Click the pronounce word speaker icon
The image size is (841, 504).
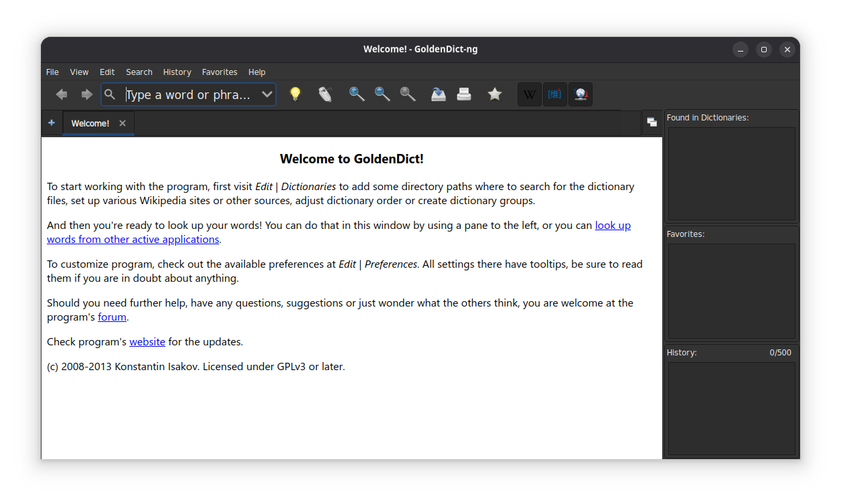click(325, 94)
